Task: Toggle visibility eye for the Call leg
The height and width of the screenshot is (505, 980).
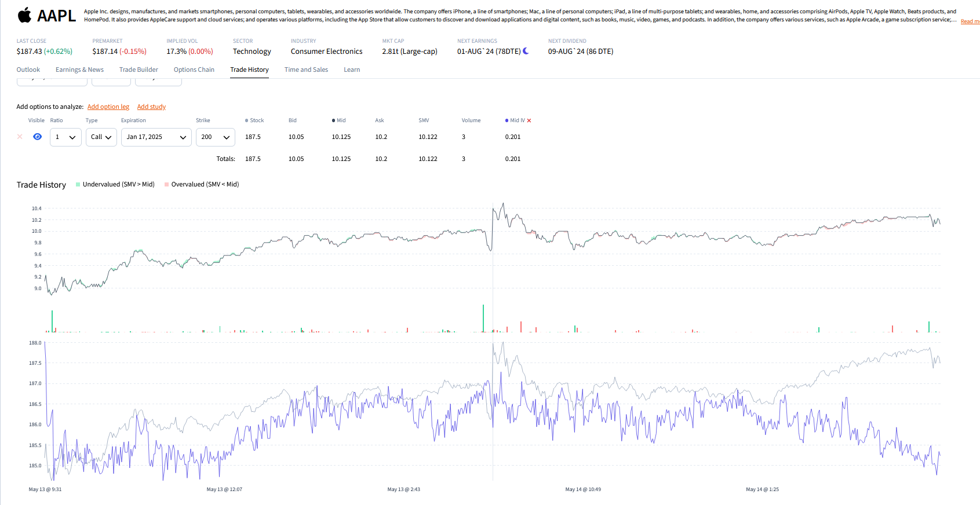Action: (x=38, y=137)
